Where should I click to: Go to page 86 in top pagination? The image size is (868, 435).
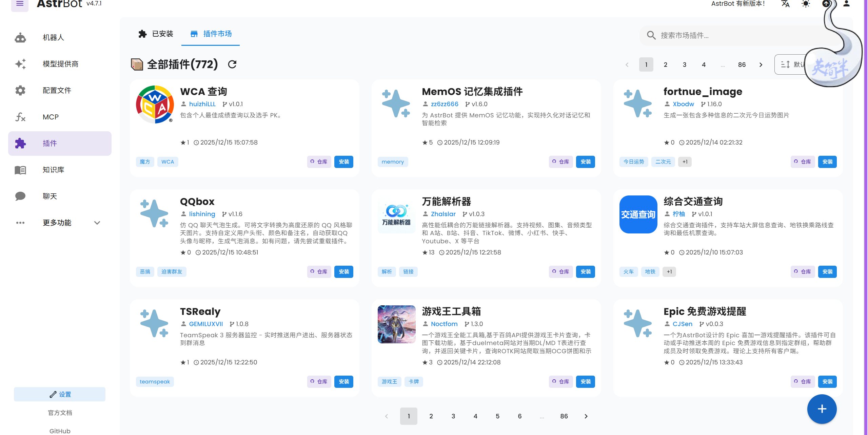(x=742, y=64)
